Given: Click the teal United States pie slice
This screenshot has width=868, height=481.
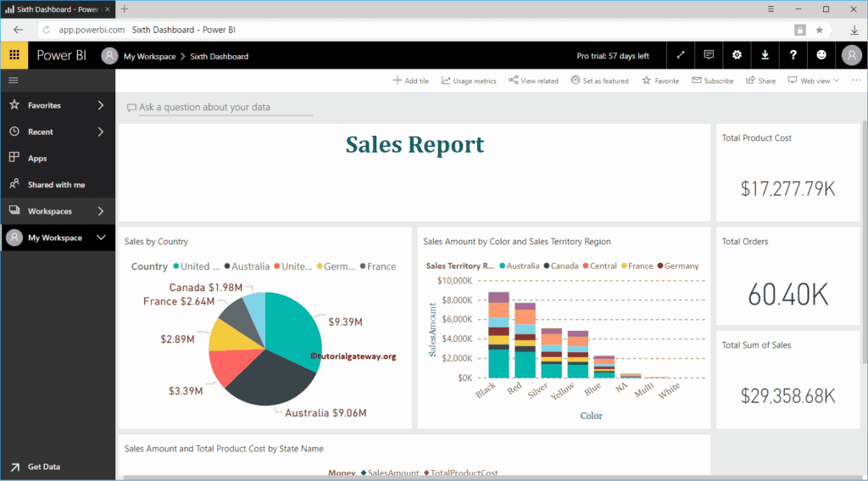Looking at the screenshot, I should (x=293, y=327).
